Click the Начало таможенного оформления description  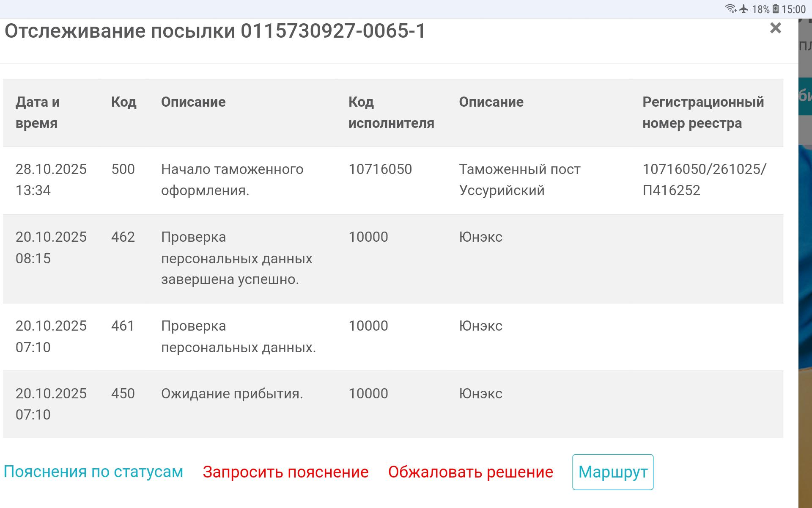pos(232,180)
